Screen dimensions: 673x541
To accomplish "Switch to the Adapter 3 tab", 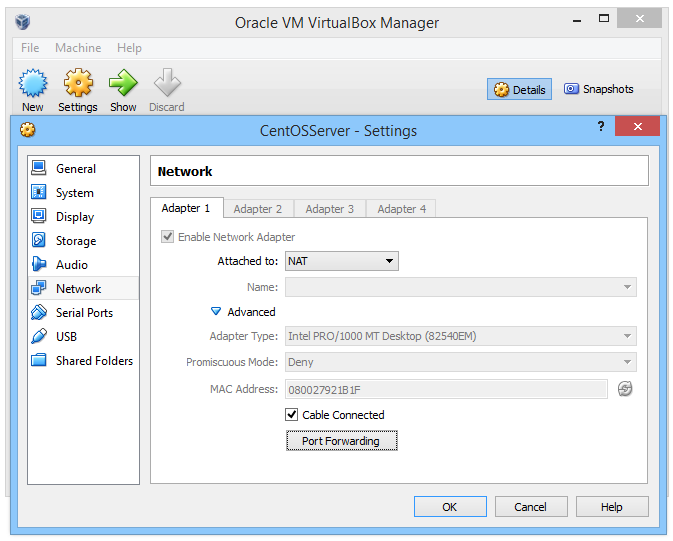I will coord(330,209).
